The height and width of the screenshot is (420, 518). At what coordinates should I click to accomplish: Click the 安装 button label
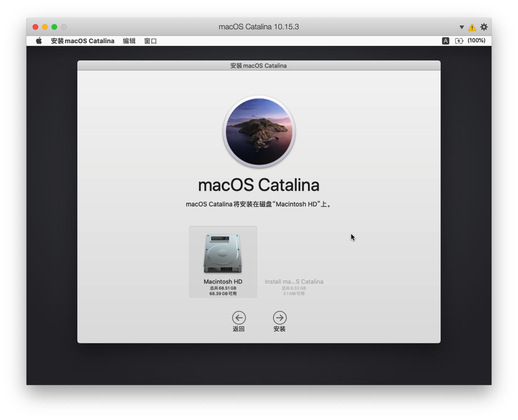pyautogui.click(x=280, y=329)
